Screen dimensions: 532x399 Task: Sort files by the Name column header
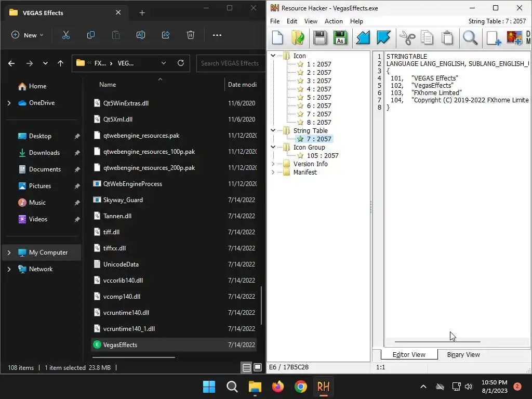108,85
